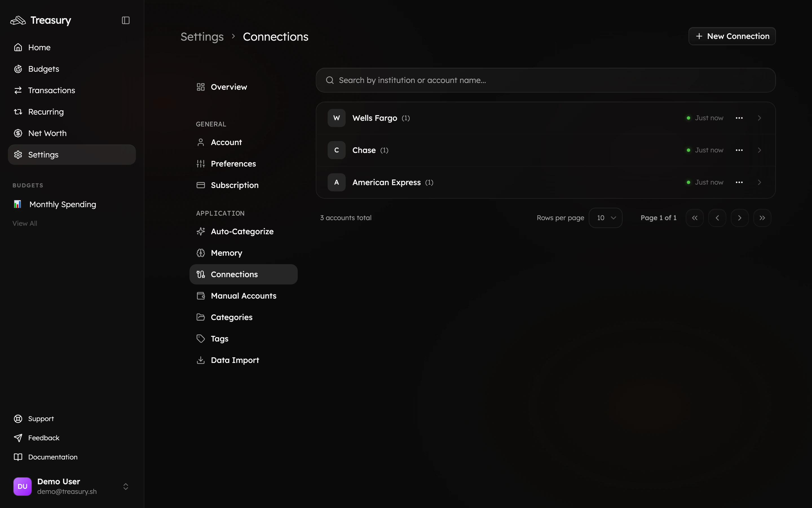Open Data Import settings

[243, 360]
